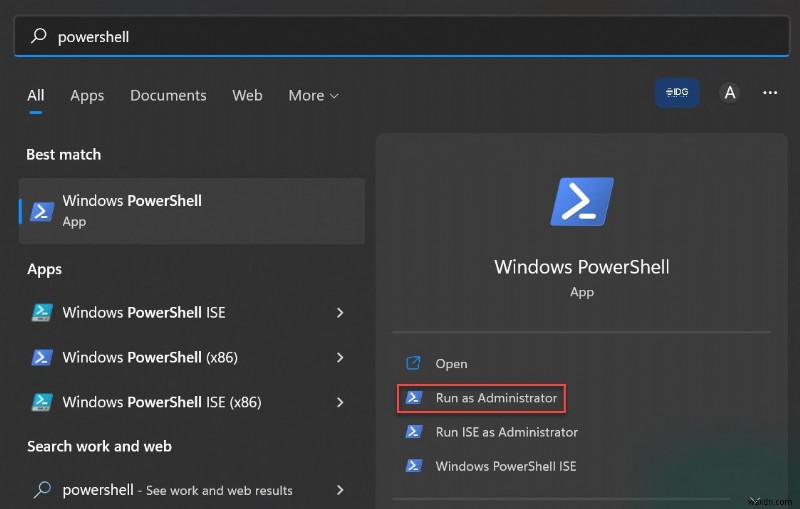Click the web search magnifier icon
The image size is (800, 509).
[42, 490]
